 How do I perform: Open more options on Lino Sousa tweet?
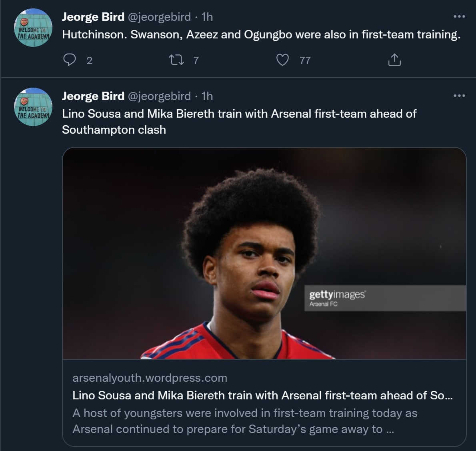coord(459,96)
